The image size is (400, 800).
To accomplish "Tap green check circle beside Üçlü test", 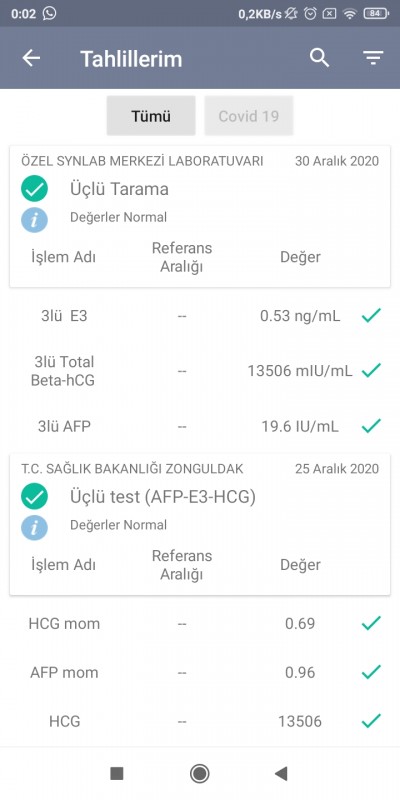I will pyautogui.click(x=34, y=496).
